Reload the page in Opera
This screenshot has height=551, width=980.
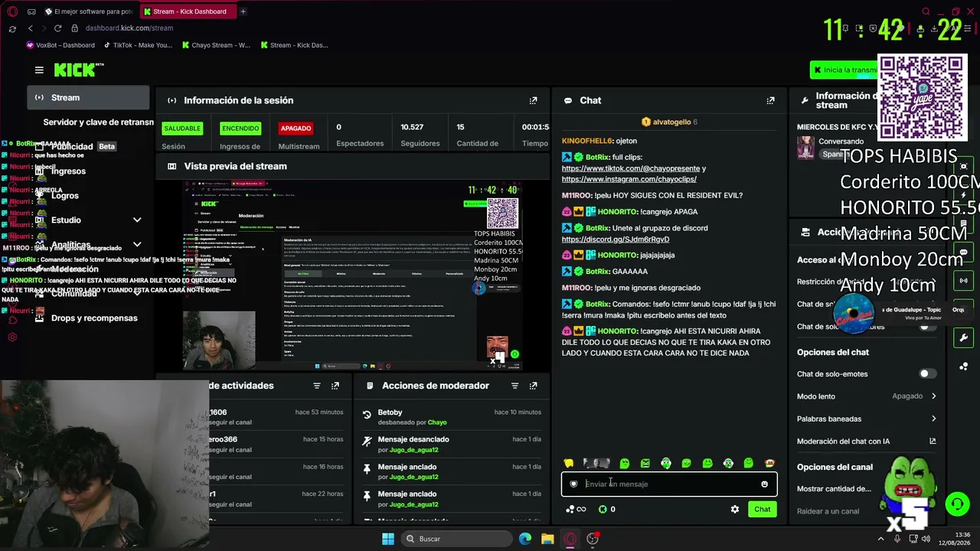(x=57, y=28)
